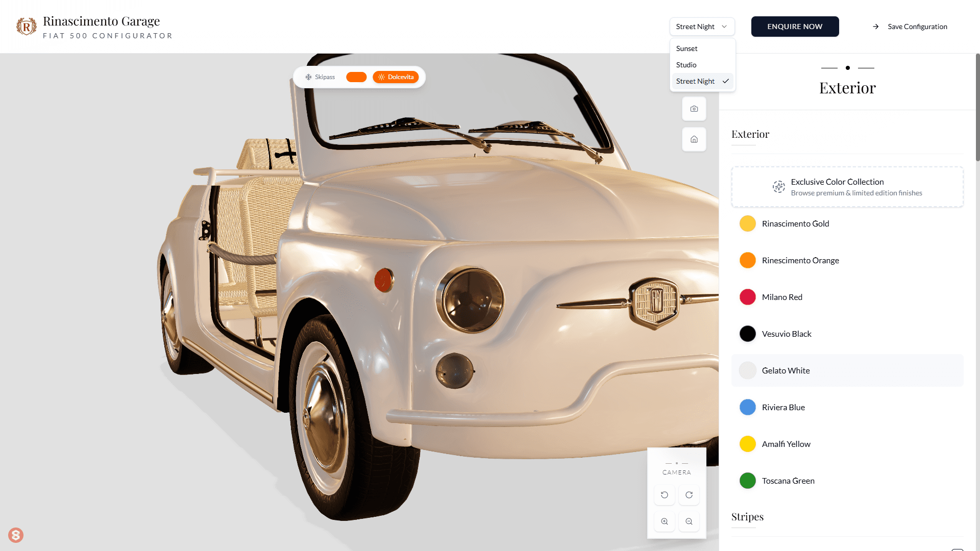This screenshot has height=551, width=980.
Task: Click the screenshot camera icon button
Action: click(694, 109)
